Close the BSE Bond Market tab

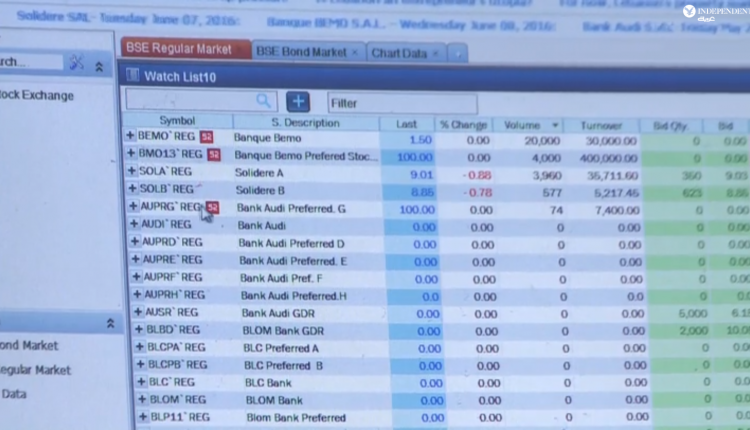tap(355, 51)
